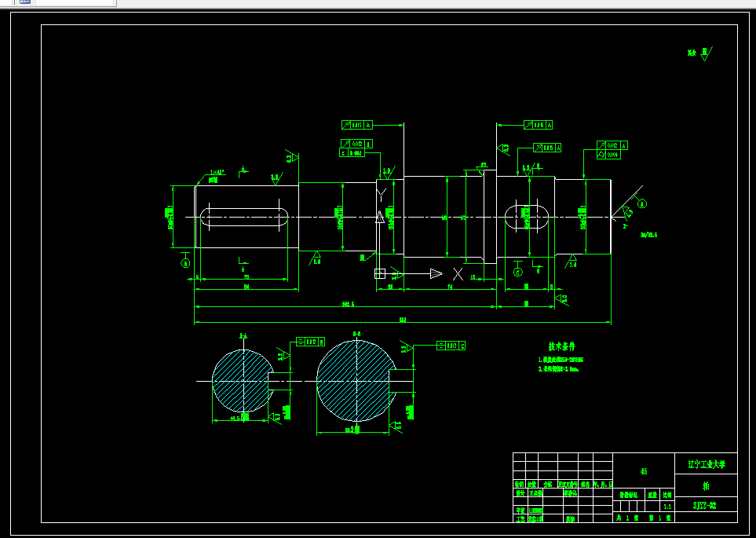Image resolution: width=756 pixels, height=538 pixels.
Task: Click the 技术条件 heading text
Action: (x=561, y=346)
